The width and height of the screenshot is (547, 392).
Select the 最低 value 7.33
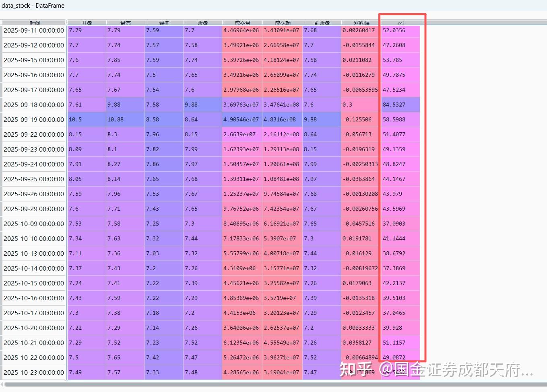[164, 373]
